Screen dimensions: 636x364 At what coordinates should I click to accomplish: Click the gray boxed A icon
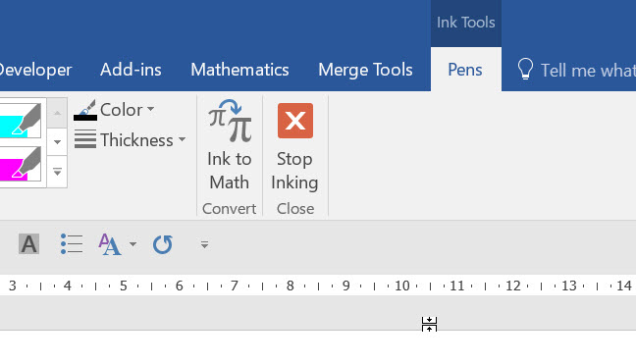point(28,244)
